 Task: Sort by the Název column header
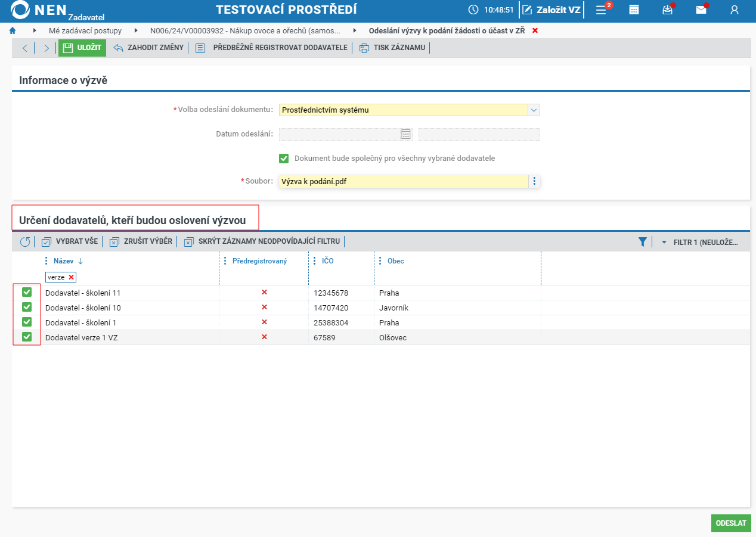pyautogui.click(x=63, y=261)
